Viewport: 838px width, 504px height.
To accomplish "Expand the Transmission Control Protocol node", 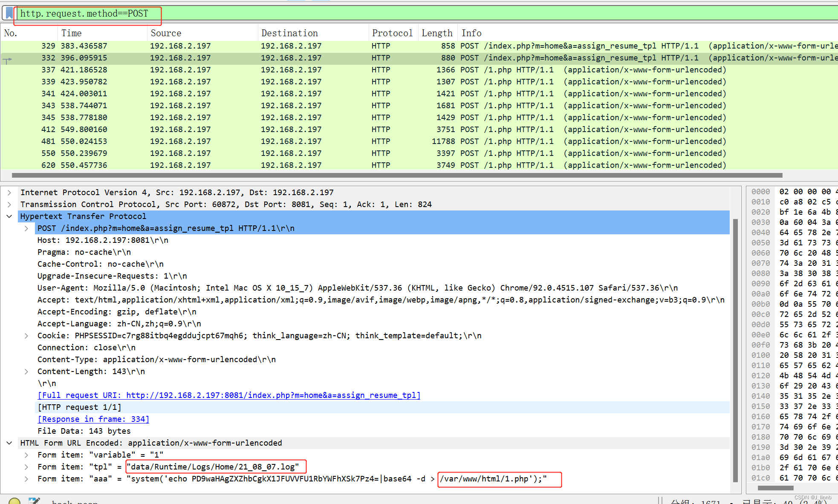I will [x=9, y=204].
